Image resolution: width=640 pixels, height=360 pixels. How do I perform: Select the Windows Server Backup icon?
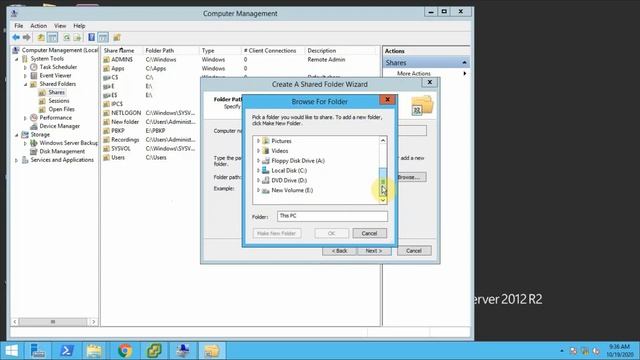tap(34, 143)
